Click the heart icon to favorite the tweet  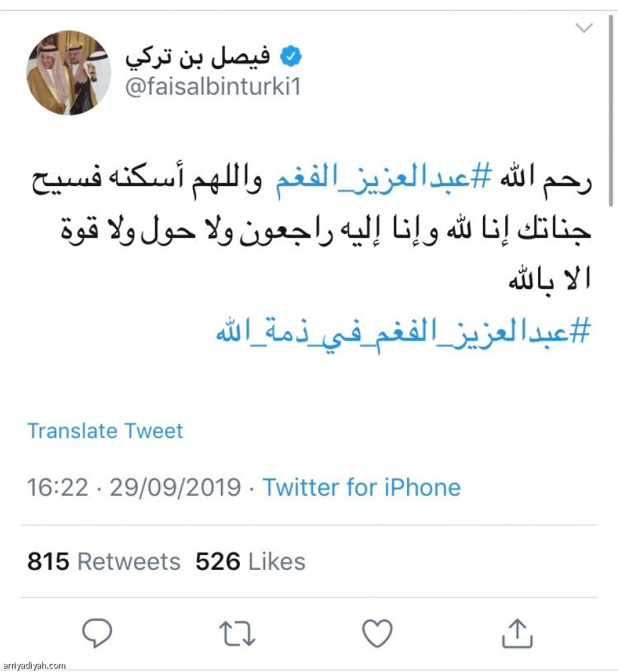377,630
